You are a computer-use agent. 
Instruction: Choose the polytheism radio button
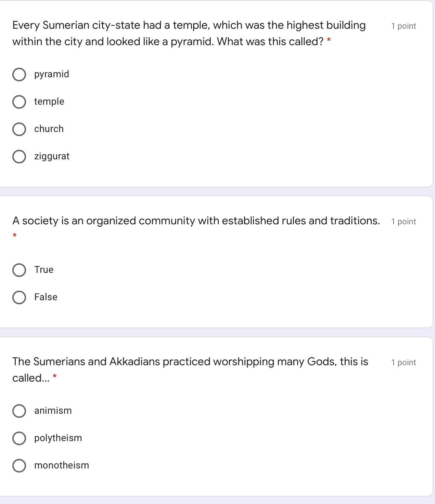[19, 438]
